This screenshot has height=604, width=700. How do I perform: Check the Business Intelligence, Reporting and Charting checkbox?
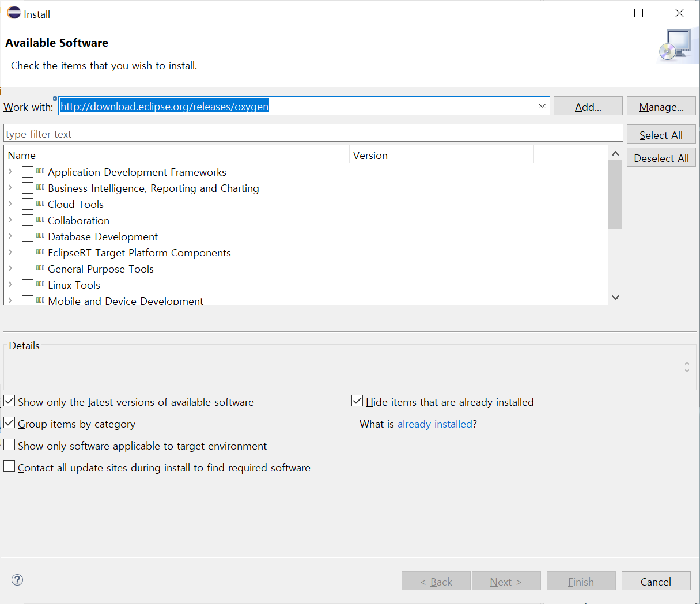28,188
